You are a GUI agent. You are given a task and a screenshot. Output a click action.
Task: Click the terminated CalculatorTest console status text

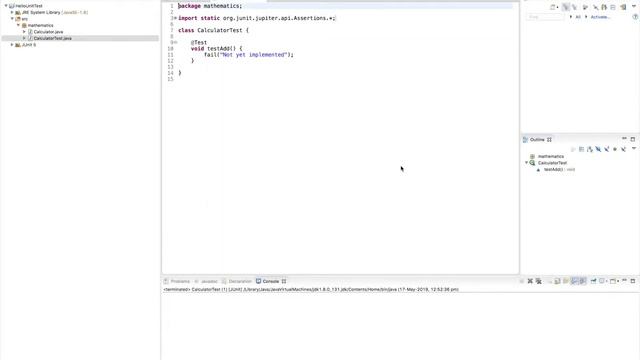[x=311, y=289]
